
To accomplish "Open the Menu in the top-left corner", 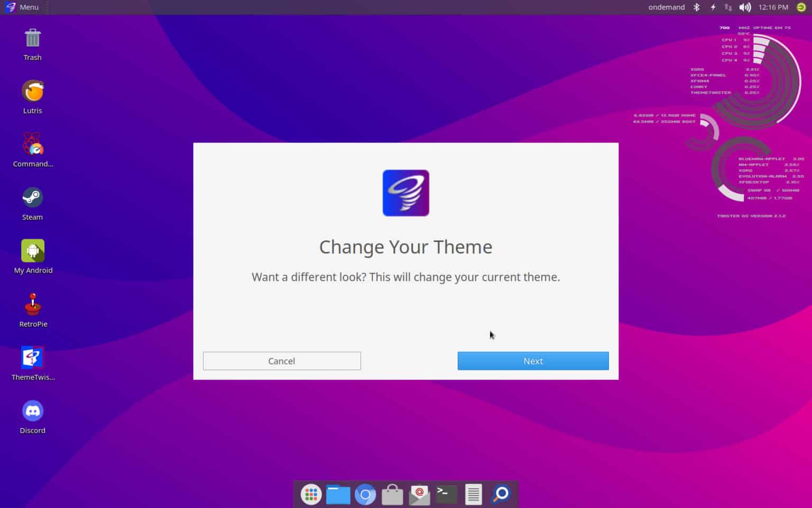I will tap(22, 7).
